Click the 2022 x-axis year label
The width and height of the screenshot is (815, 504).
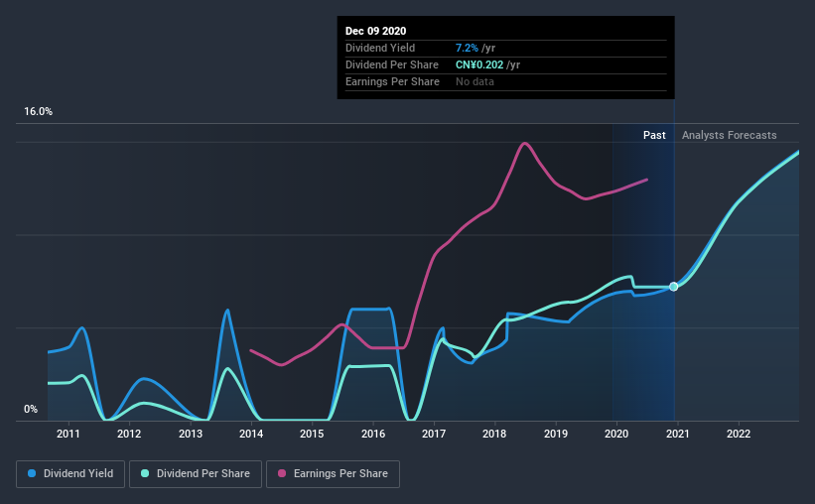739,434
